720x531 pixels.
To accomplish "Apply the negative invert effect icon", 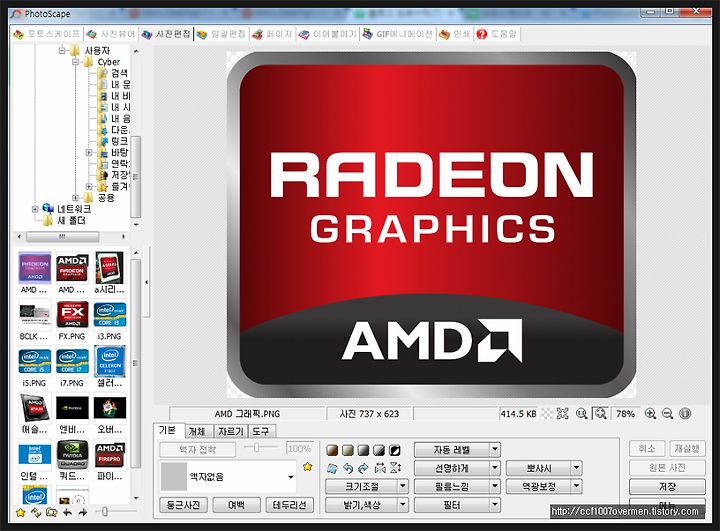I will (394, 450).
